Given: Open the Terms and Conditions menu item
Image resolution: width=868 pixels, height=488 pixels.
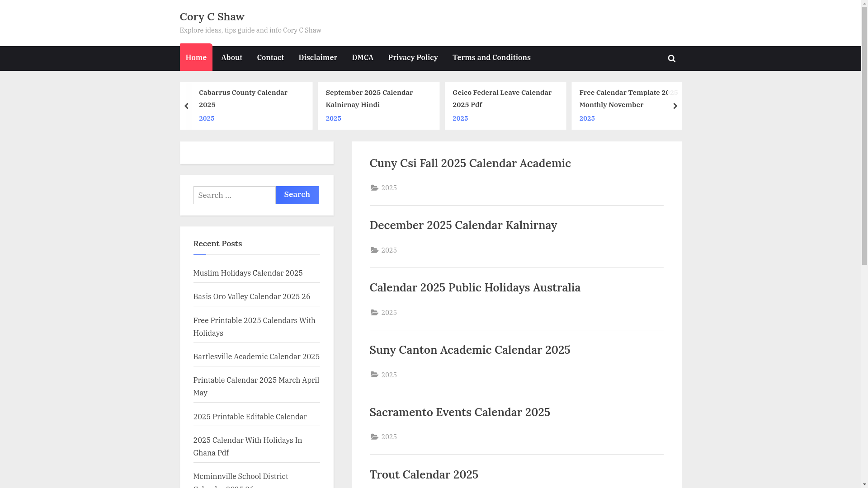Looking at the screenshot, I should [491, 57].
